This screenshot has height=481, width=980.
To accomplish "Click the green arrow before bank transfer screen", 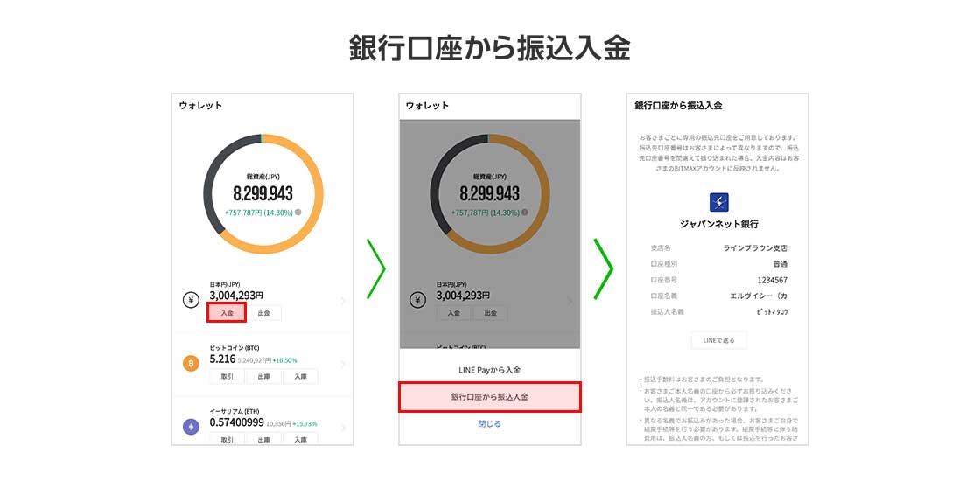I will coord(603,268).
